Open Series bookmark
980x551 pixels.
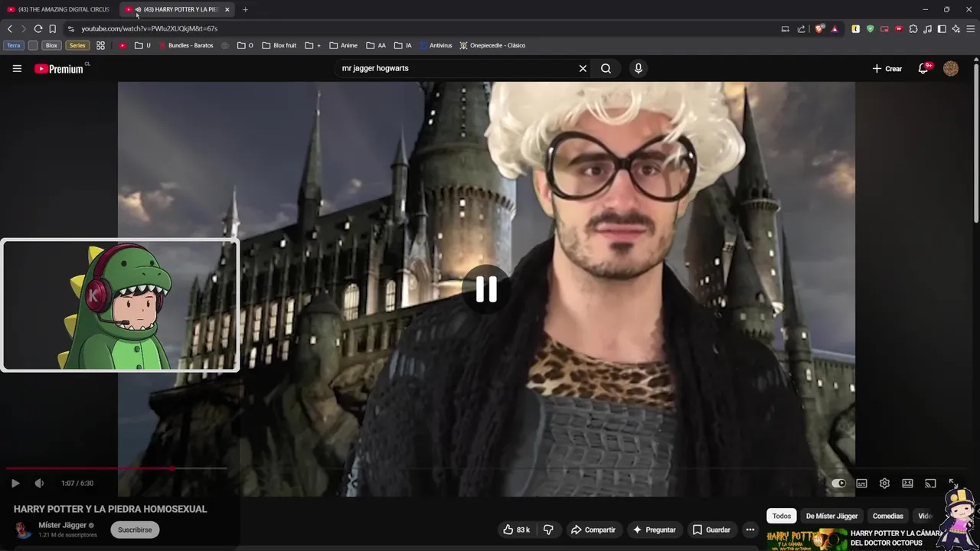tap(77, 45)
